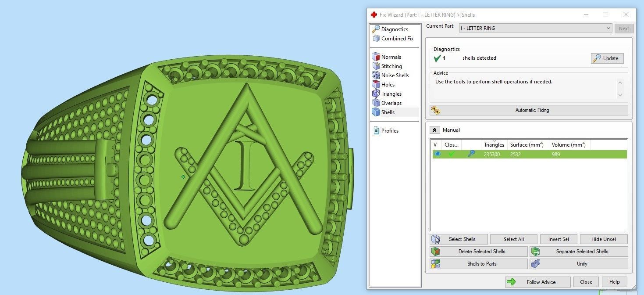
Task: Convert Shells to Parts
Action: point(479,264)
